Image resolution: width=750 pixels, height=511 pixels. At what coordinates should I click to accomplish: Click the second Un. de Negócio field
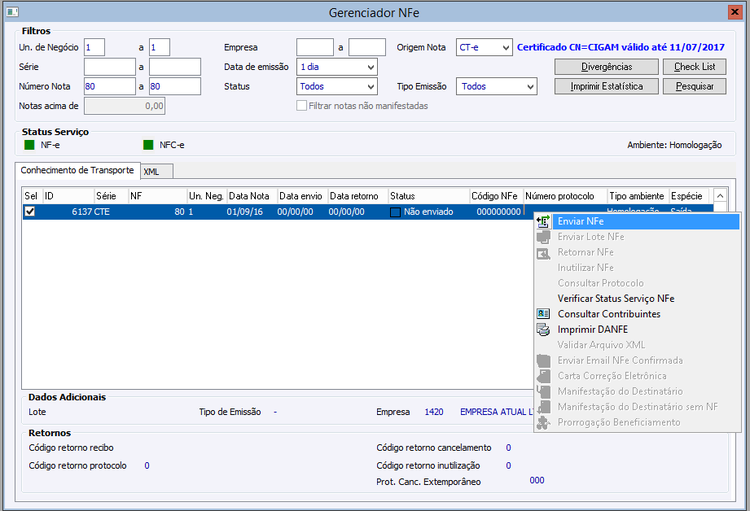(x=159, y=47)
